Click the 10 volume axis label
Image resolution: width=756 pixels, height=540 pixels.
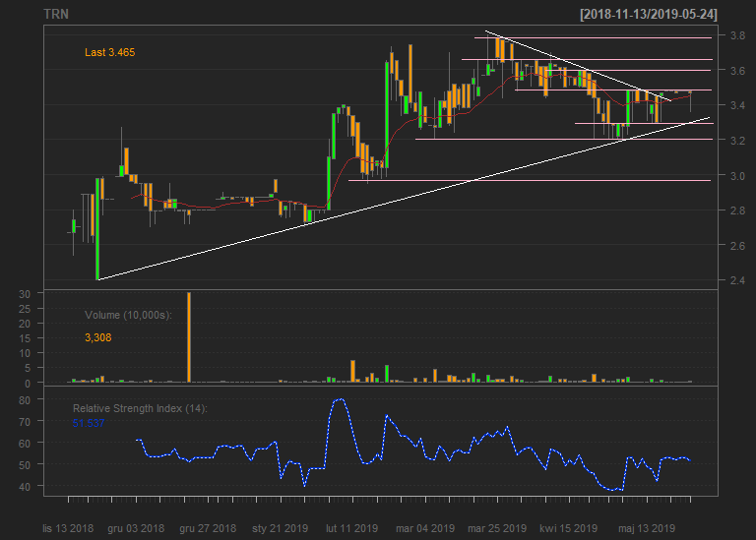click(25, 353)
